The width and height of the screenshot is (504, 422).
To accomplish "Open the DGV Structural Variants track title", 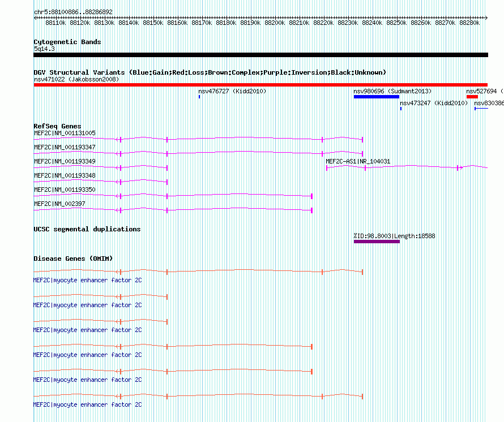I will tap(210, 72).
